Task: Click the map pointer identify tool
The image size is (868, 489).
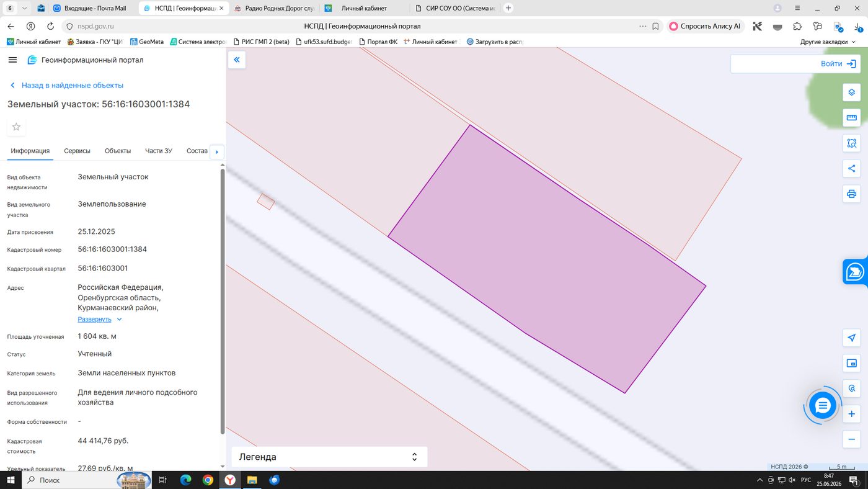Action: [x=851, y=388]
